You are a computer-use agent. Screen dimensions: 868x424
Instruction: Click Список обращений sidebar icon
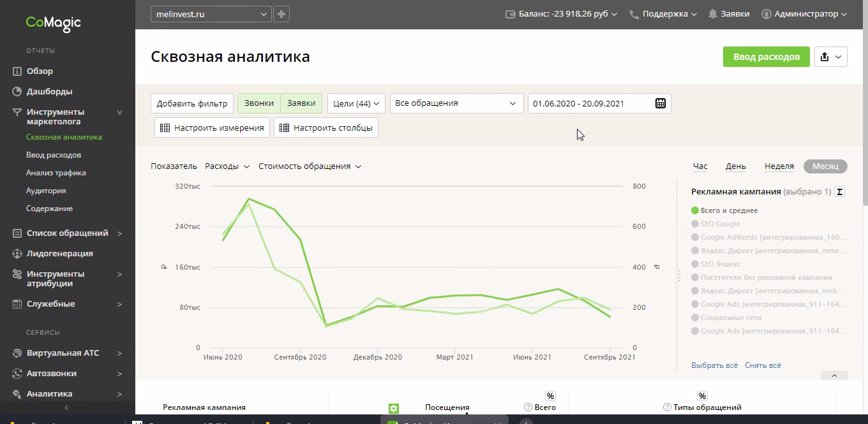pyautogui.click(x=17, y=233)
